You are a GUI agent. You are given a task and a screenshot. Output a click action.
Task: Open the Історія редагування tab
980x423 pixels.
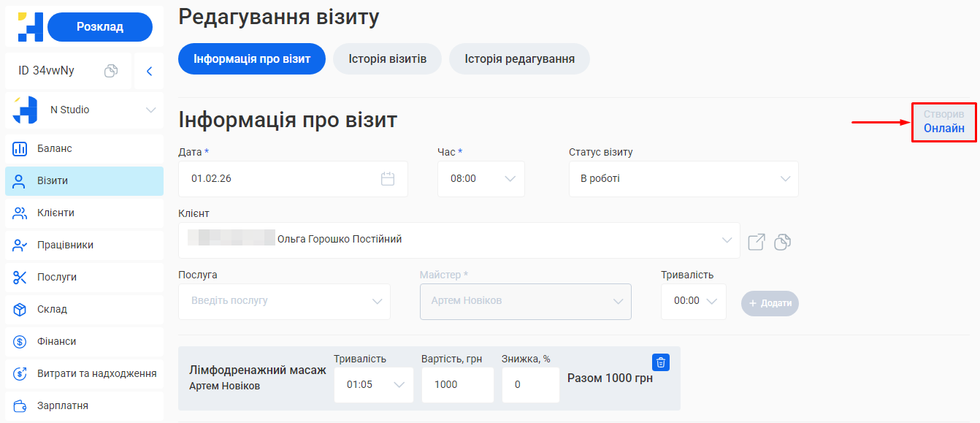pyautogui.click(x=520, y=58)
